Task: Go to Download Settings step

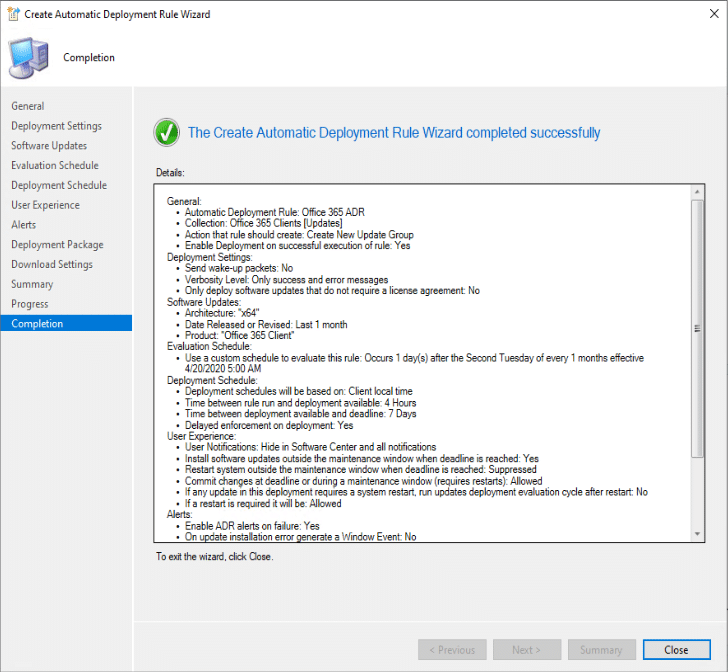Action: tap(52, 264)
